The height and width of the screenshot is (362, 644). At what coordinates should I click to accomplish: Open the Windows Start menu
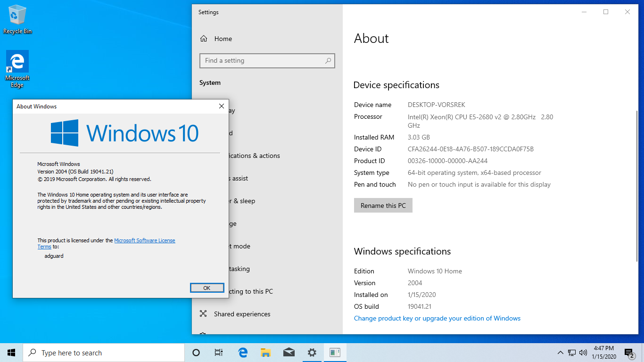(11, 353)
